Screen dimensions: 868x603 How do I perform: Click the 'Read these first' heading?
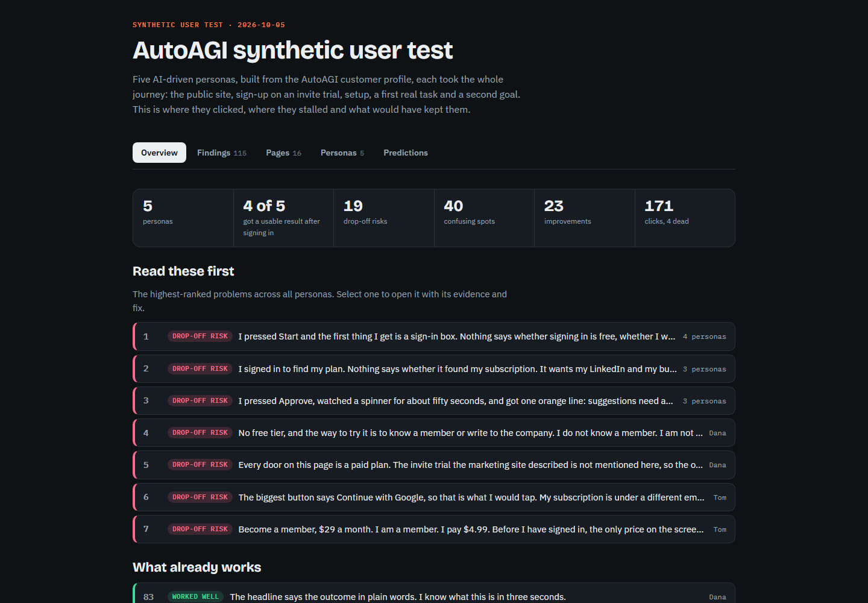tap(183, 271)
